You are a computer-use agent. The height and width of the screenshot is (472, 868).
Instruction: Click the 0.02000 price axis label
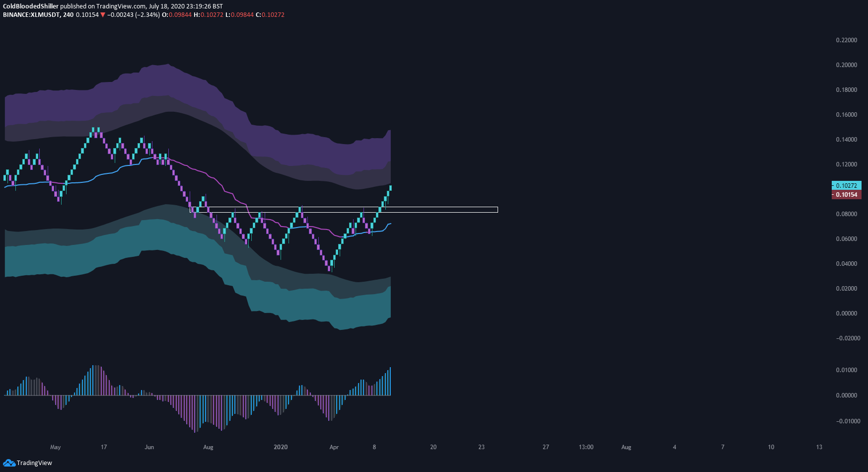847,289
